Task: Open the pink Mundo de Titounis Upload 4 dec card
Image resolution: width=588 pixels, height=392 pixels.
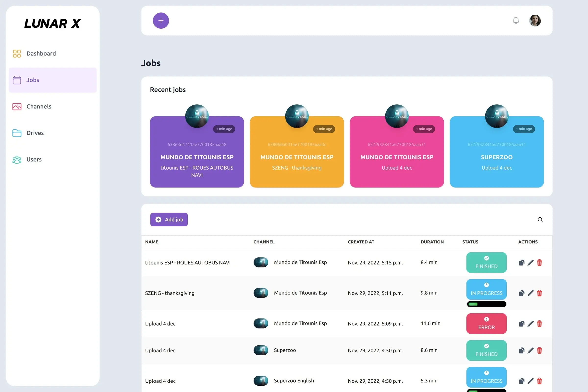Action: [x=397, y=152]
